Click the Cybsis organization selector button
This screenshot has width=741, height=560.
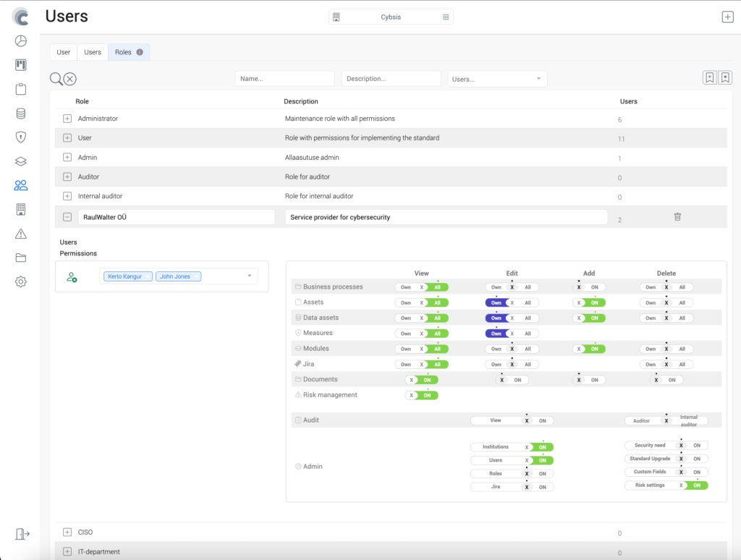pyautogui.click(x=391, y=17)
